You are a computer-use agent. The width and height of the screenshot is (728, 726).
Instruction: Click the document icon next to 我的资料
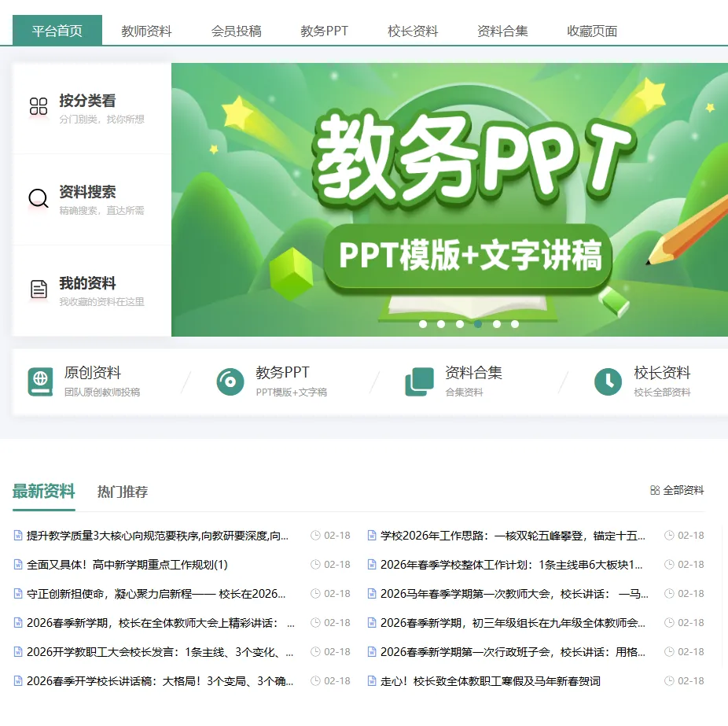[x=38, y=289]
